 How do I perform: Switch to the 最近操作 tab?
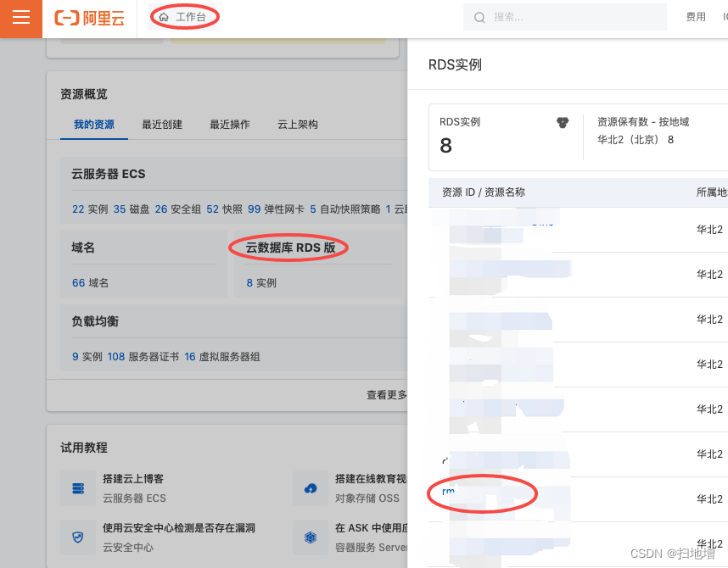(x=230, y=125)
